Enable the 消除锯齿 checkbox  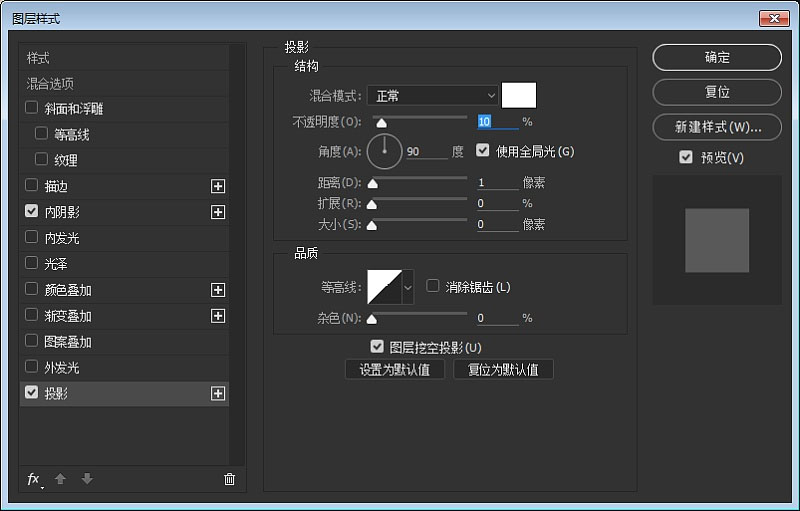[x=433, y=286]
